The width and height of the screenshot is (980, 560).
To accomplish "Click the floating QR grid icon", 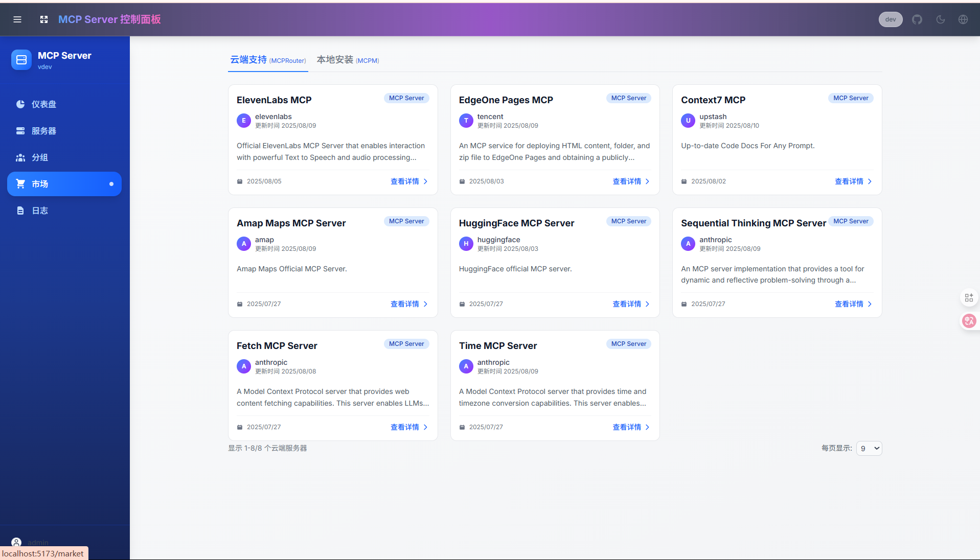I will point(969,298).
